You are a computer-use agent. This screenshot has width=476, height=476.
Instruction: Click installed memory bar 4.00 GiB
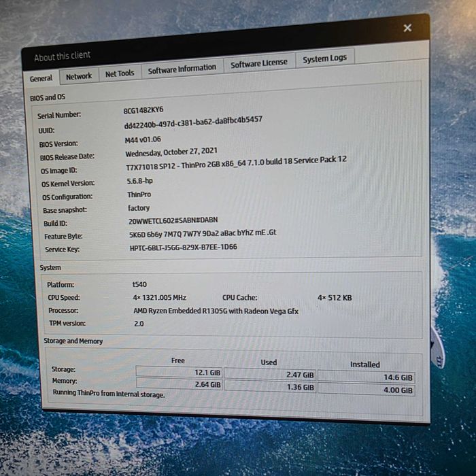367,390
